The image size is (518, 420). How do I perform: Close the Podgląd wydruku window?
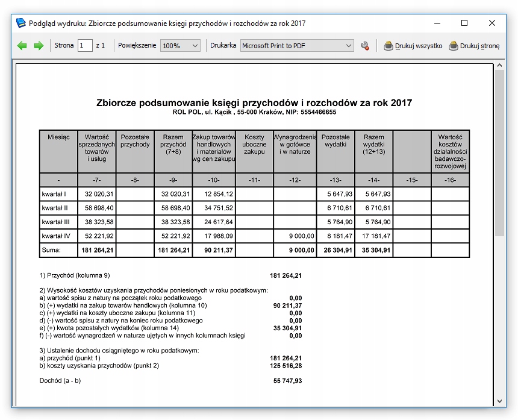[x=492, y=23]
